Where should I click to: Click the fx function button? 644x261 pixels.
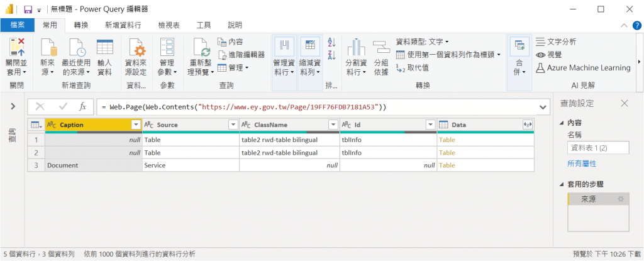[x=82, y=106]
